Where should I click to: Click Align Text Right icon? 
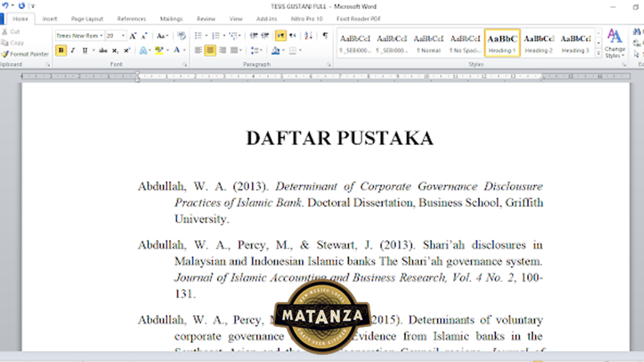222,50
